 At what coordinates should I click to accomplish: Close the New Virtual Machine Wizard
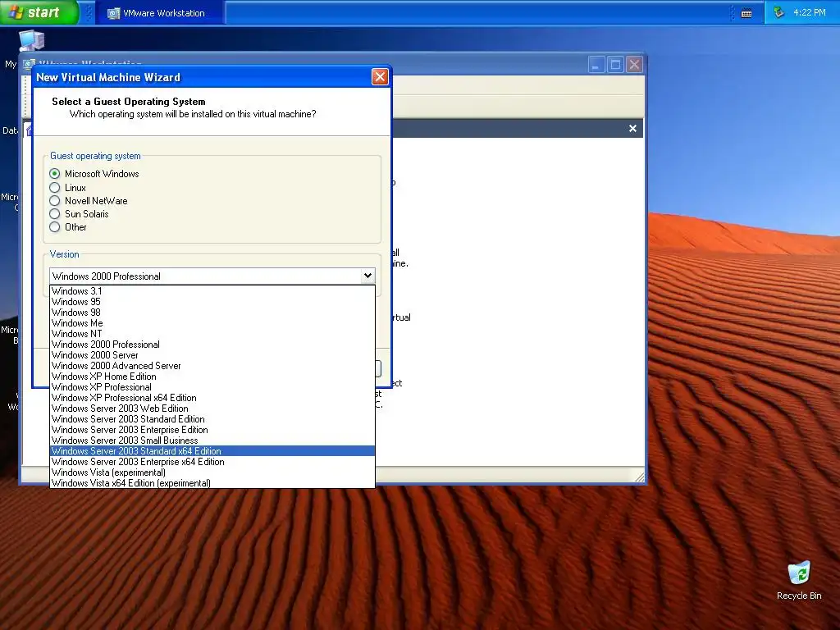pyautogui.click(x=380, y=77)
